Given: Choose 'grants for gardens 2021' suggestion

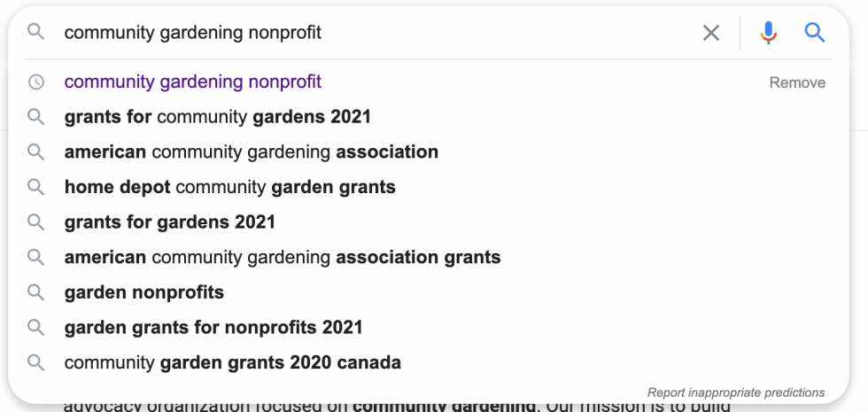Looking at the screenshot, I should (x=169, y=222).
